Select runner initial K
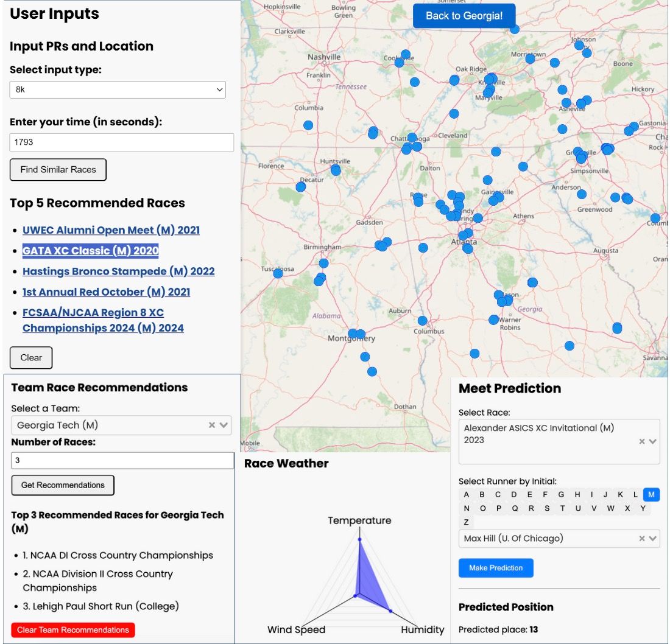The height and width of the screenshot is (644, 670). tap(621, 494)
